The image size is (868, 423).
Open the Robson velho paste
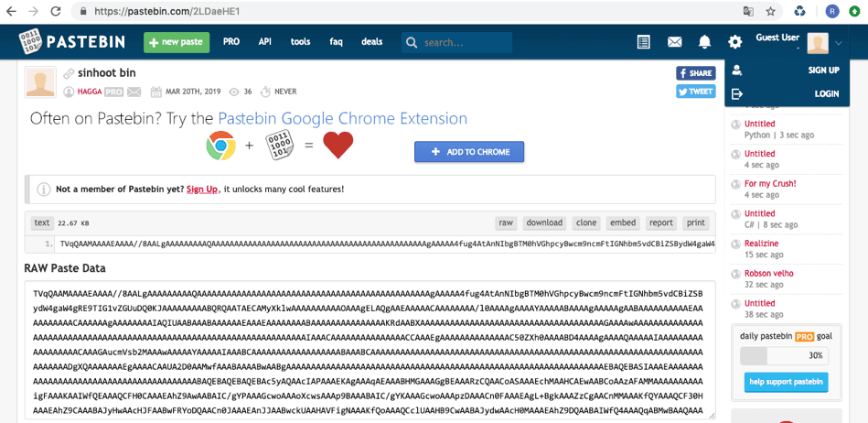click(x=769, y=274)
